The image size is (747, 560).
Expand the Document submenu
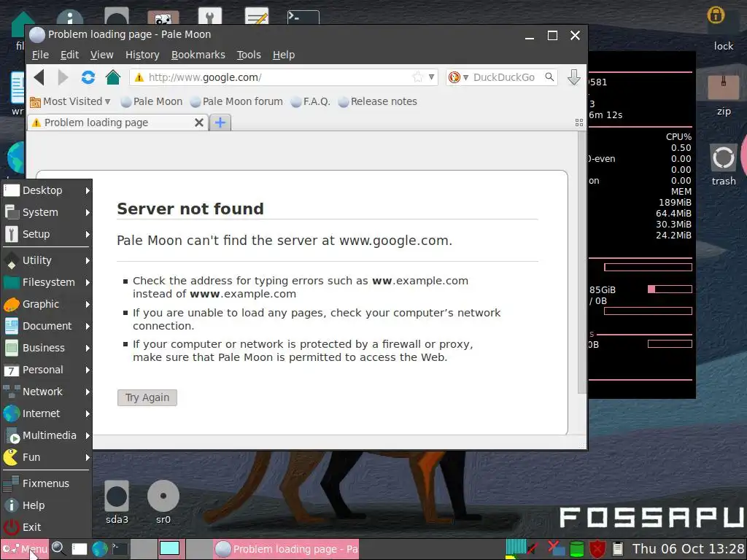click(46, 326)
